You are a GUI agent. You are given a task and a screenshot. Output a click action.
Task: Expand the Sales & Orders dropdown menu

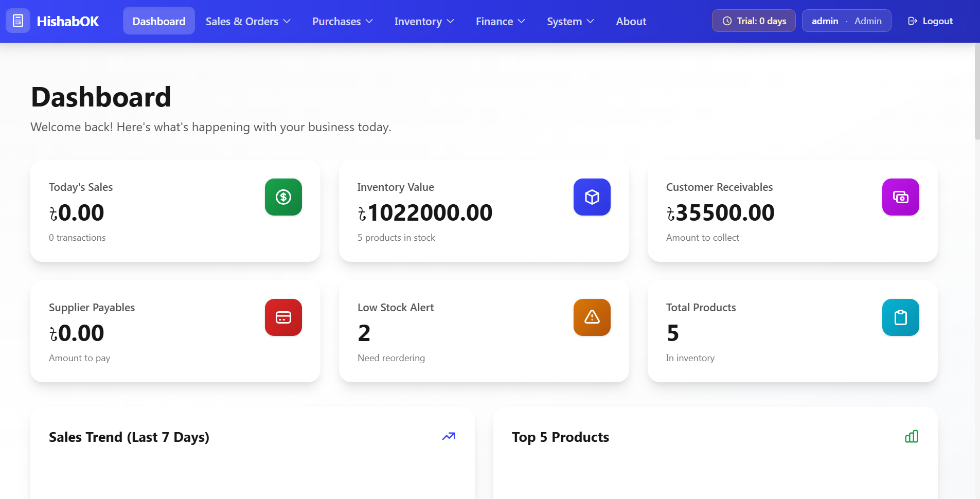[248, 21]
